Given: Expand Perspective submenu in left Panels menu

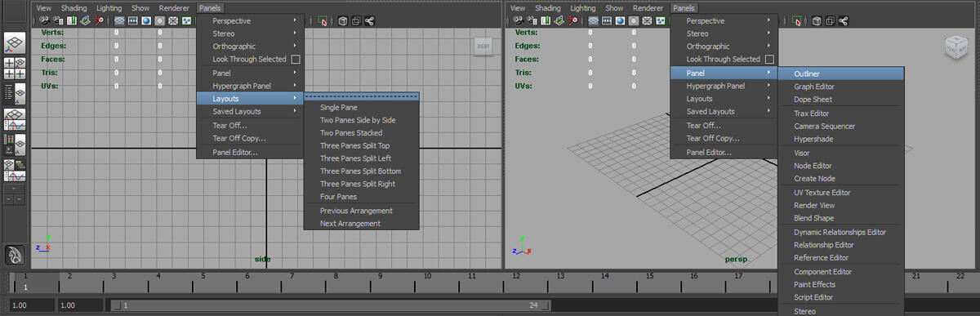Looking at the screenshot, I should click(x=251, y=20).
